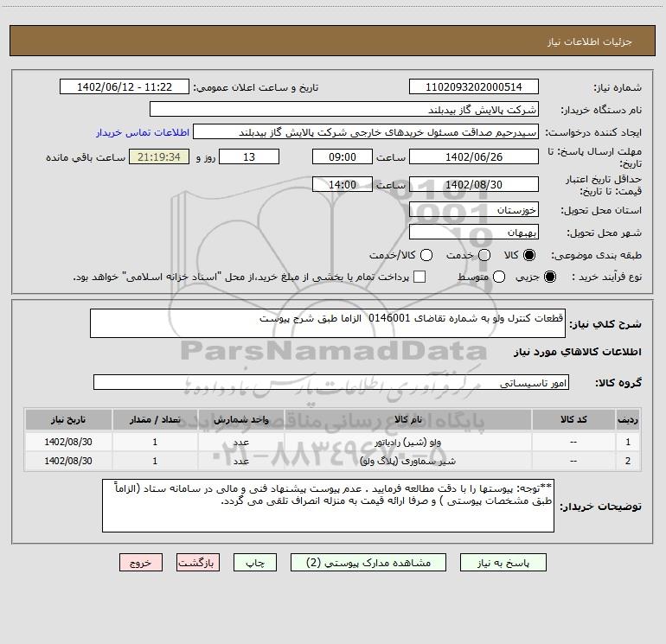This screenshot has width=666, height=644.
Task: Open مشاهده مدارک پیوستی (2) button
Action: tap(368, 563)
